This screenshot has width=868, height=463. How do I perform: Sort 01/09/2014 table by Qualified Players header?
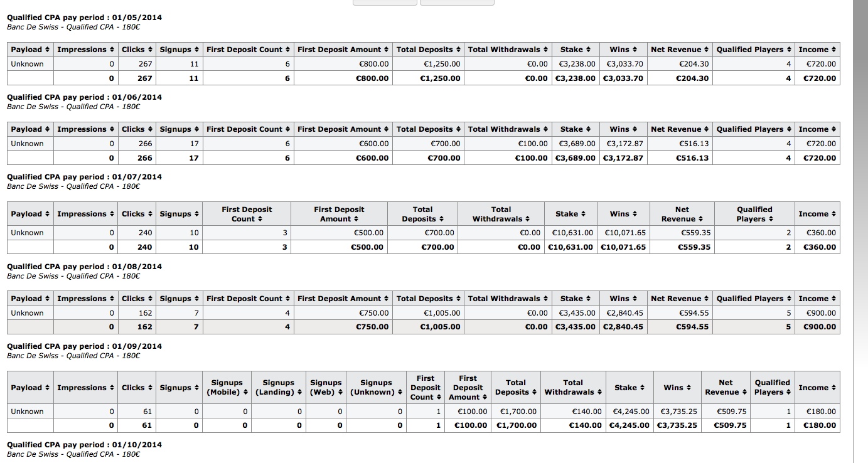(772, 388)
